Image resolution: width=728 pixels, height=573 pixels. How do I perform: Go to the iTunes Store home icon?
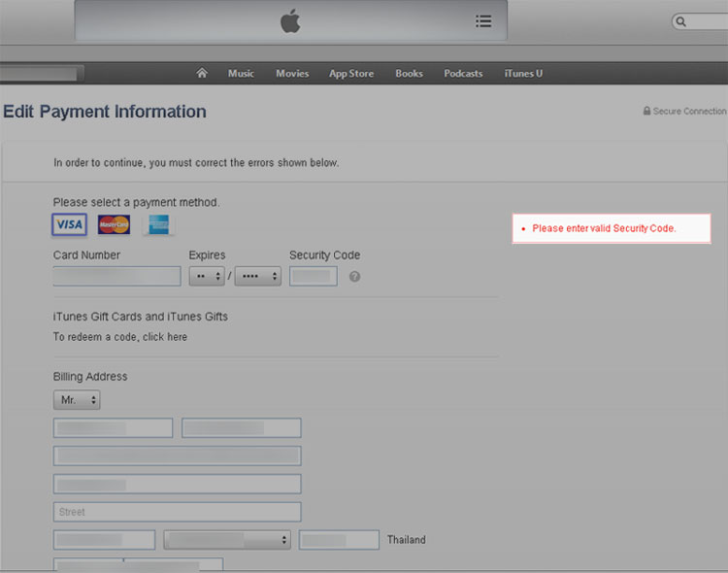point(202,73)
